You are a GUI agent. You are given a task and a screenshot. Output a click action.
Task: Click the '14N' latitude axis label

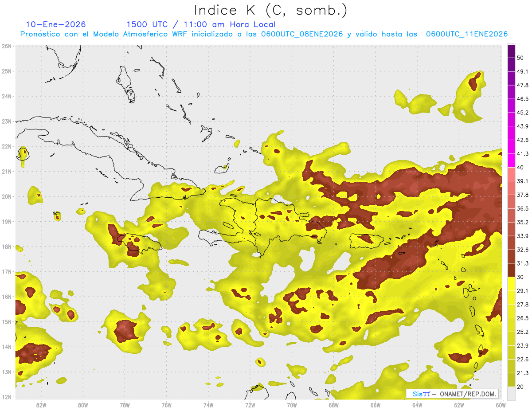click(x=7, y=347)
